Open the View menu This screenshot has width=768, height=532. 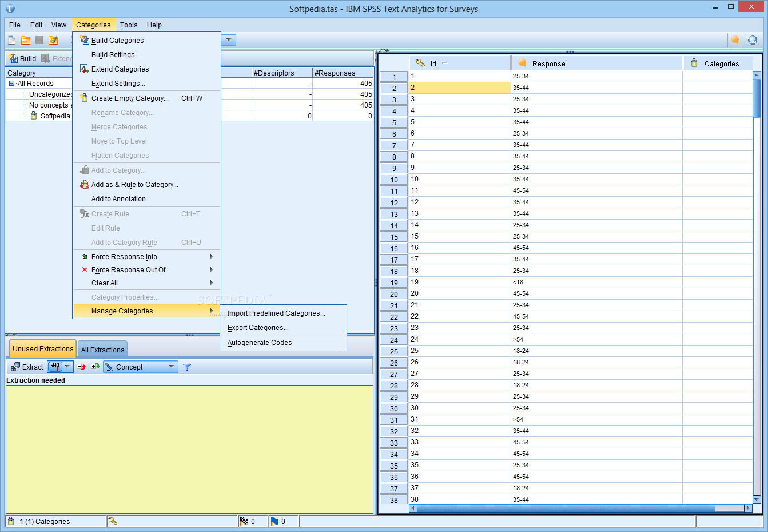(x=59, y=25)
